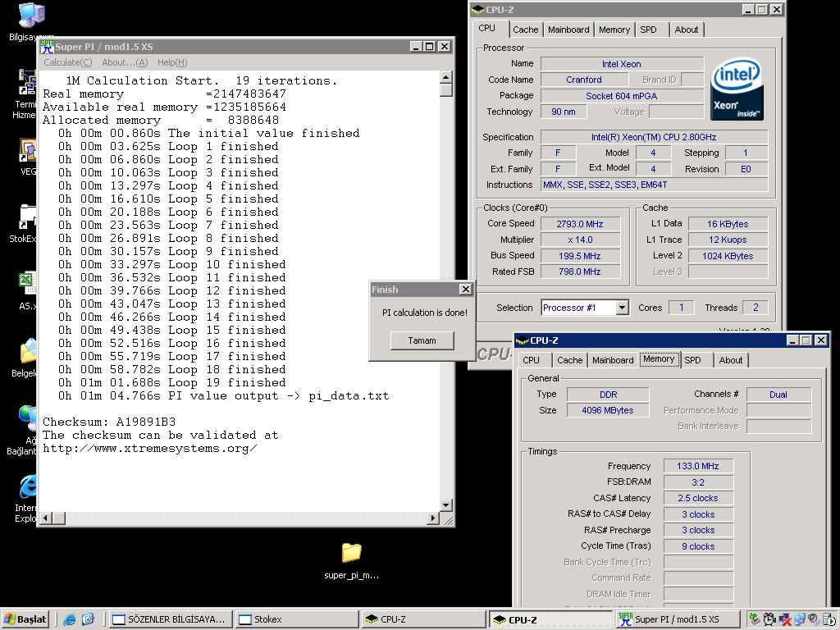Switch to first CPU-Z taskbar button
The image size is (840, 630).
tap(423, 619)
